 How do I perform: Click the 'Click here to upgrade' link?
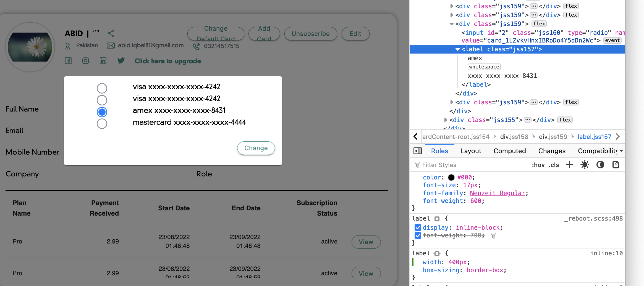pos(168,61)
